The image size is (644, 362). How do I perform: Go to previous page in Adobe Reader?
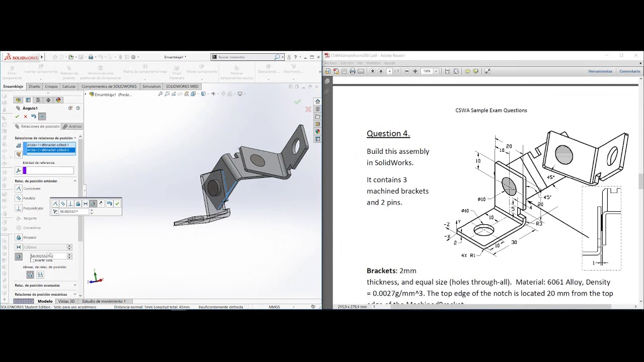click(x=372, y=71)
